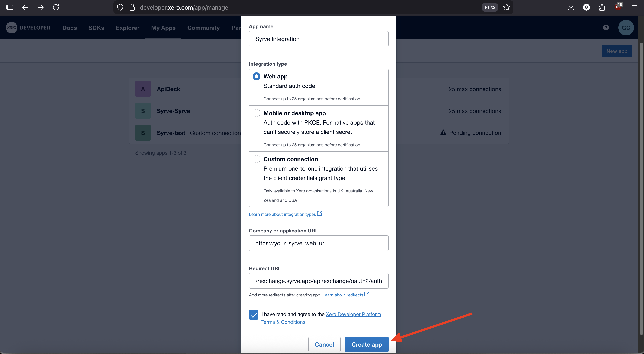Select Mobile or desktop app radio button

[x=256, y=113]
